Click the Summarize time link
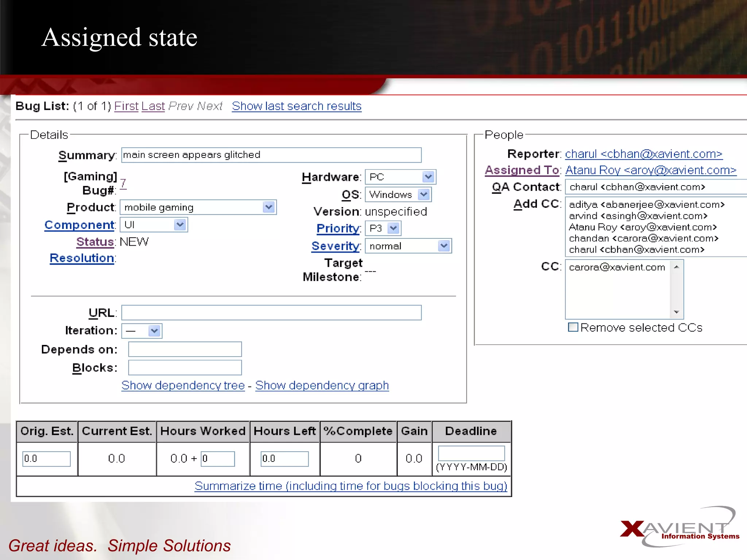This screenshot has width=747, height=560. point(351,486)
